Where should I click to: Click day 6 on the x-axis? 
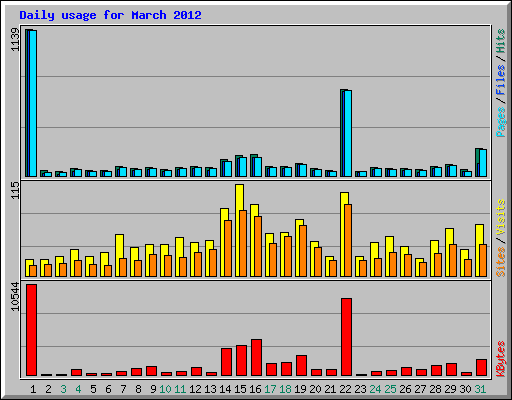(108, 389)
